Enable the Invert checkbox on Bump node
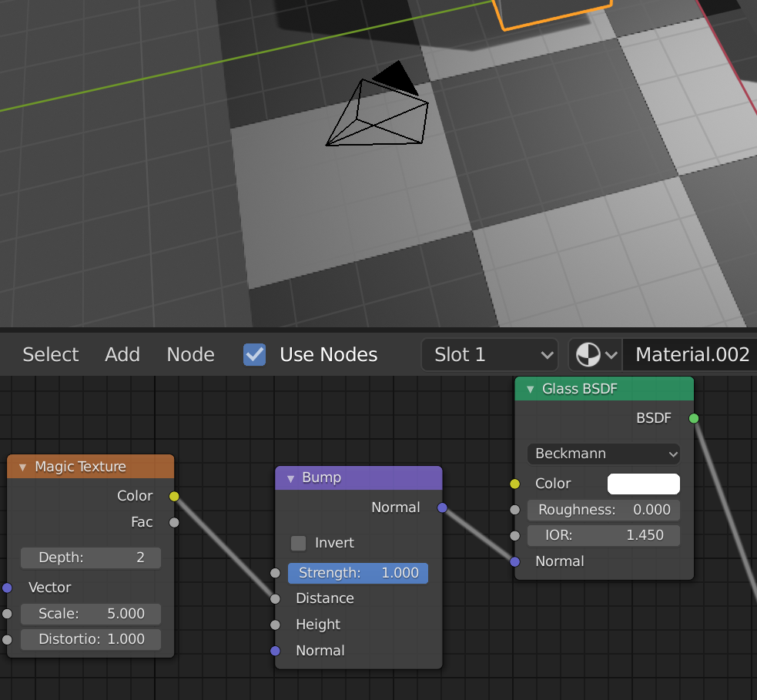 tap(299, 543)
